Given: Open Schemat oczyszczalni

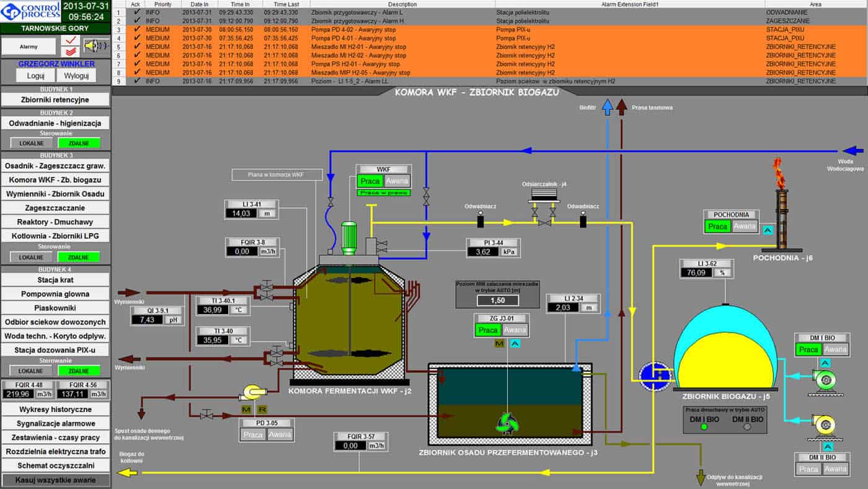Looking at the screenshot, I should pyautogui.click(x=55, y=465).
